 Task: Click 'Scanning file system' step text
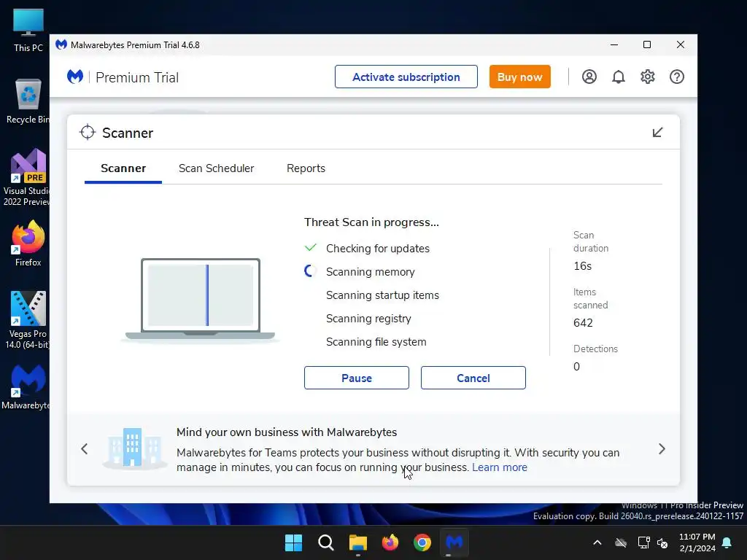[x=376, y=342]
